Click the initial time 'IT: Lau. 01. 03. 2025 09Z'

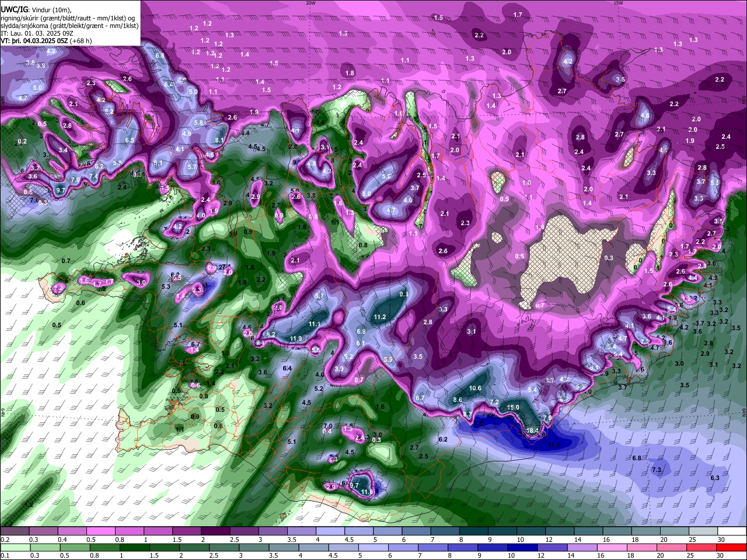pos(37,33)
